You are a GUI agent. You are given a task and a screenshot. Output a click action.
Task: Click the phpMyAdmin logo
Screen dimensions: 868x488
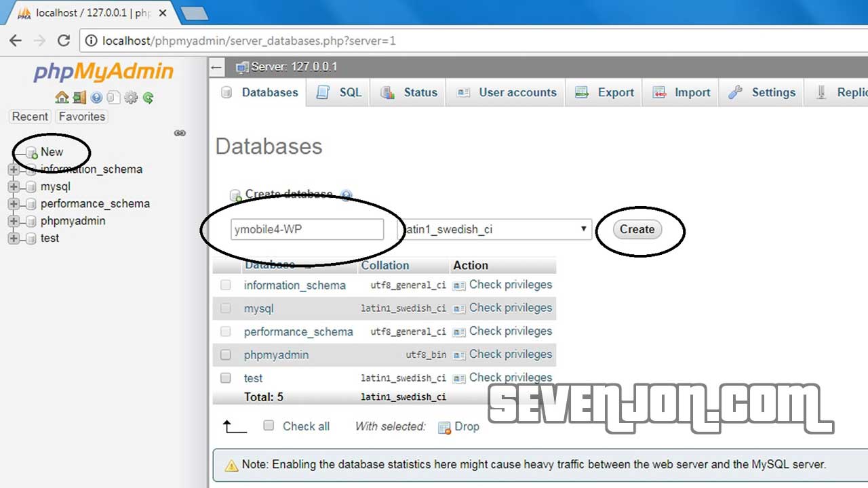tap(103, 71)
